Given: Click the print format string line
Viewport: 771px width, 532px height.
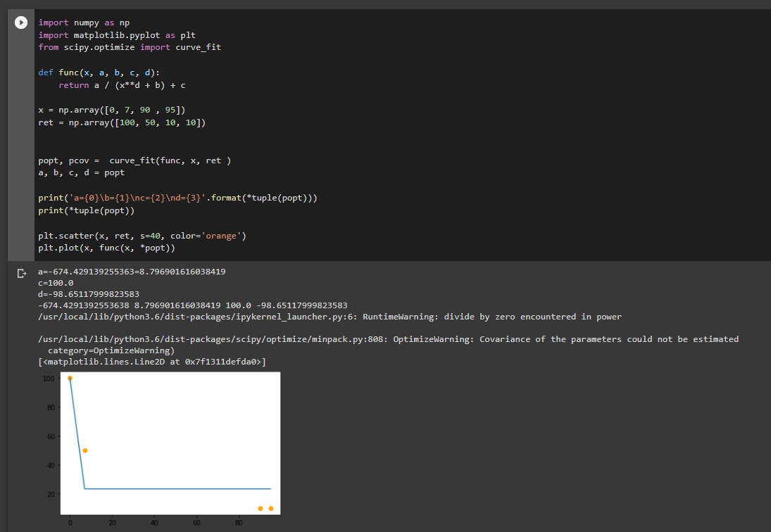Looking at the screenshot, I should click(178, 198).
